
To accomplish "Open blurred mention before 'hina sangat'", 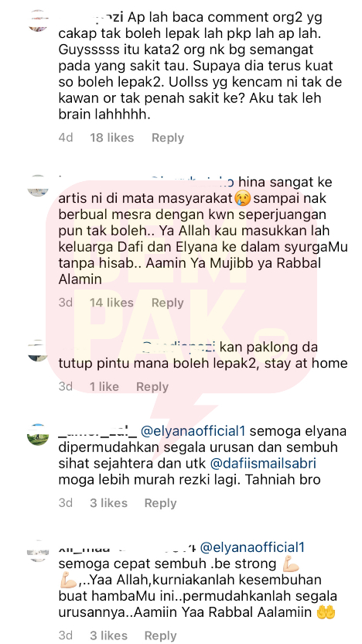I will pos(192,181).
